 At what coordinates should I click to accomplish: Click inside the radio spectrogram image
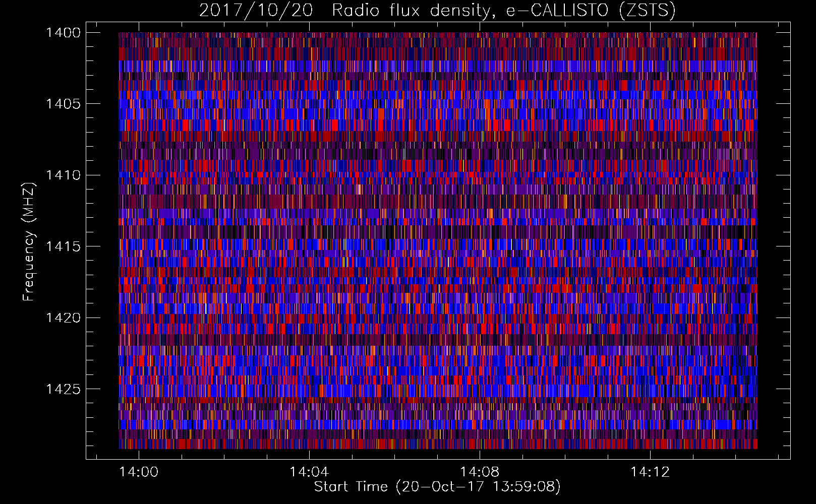click(438, 240)
